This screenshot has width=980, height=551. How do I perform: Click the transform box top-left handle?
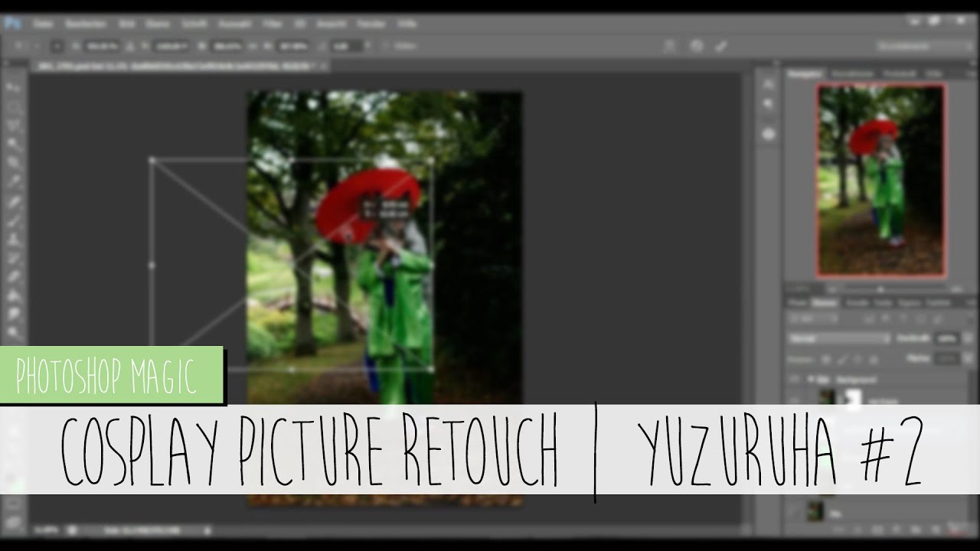point(152,161)
